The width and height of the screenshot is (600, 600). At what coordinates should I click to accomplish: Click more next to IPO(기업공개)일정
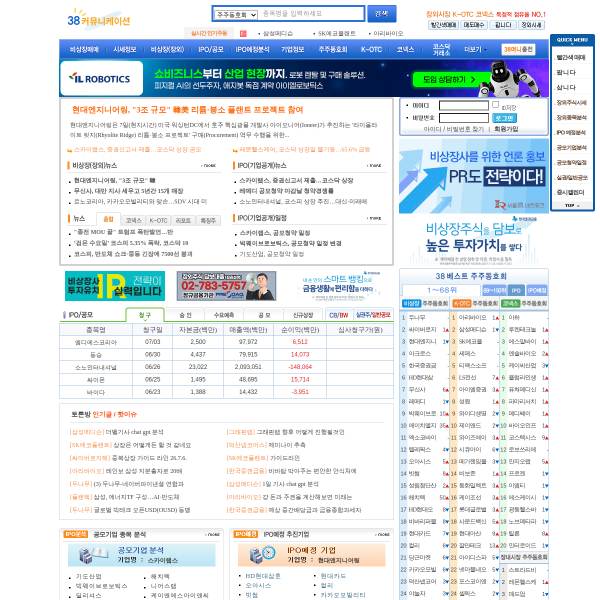(x=374, y=218)
